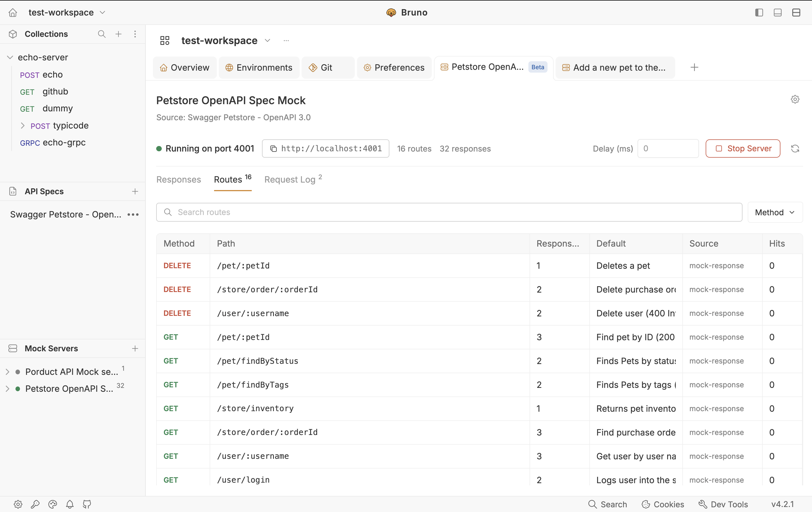Refresh the mock server with reload icon
The height and width of the screenshot is (512, 812).
(795, 149)
